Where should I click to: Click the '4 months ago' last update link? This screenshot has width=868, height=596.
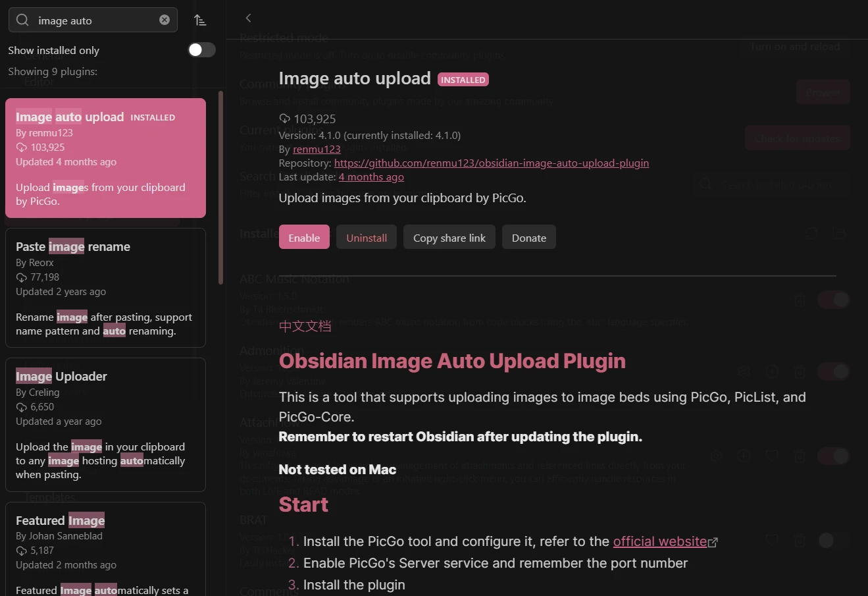[371, 176]
